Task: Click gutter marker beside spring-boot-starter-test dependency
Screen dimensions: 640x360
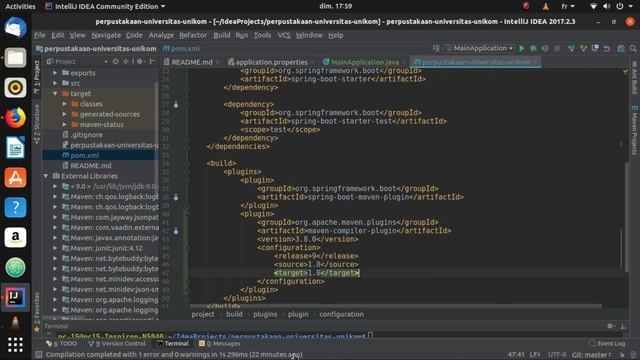Action: [x=176, y=104]
